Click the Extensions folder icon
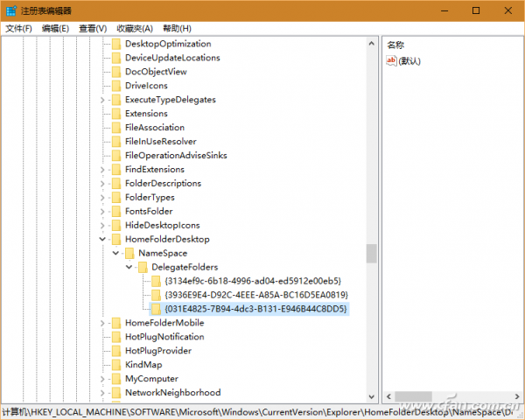 click(116, 114)
